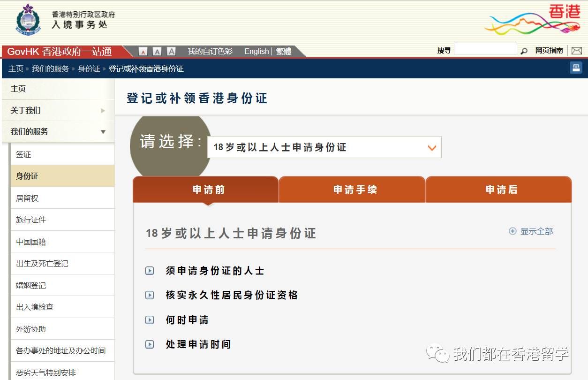This screenshot has width=588, height=380.
Task: Click the search magnifier icon
Action: (524, 51)
